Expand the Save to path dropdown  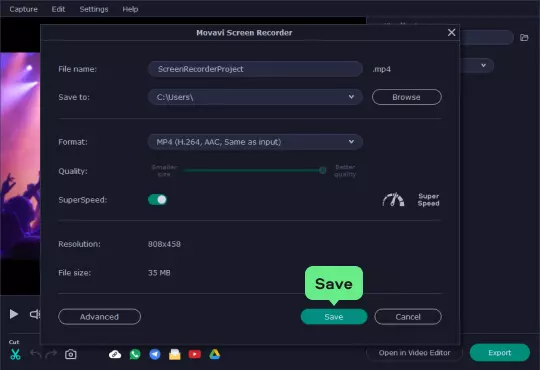[351, 97]
